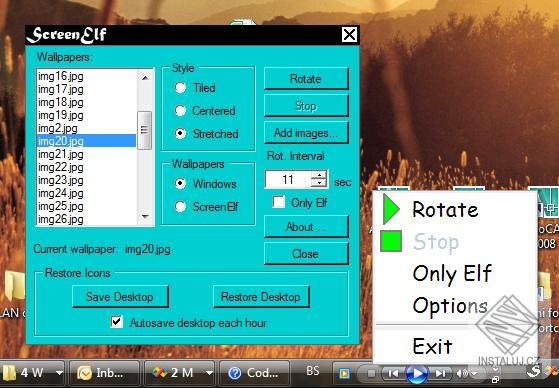The width and height of the screenshot is (559, 388).
Task: Select img26.jpg in wallpapers list
Action: (86, 219)
